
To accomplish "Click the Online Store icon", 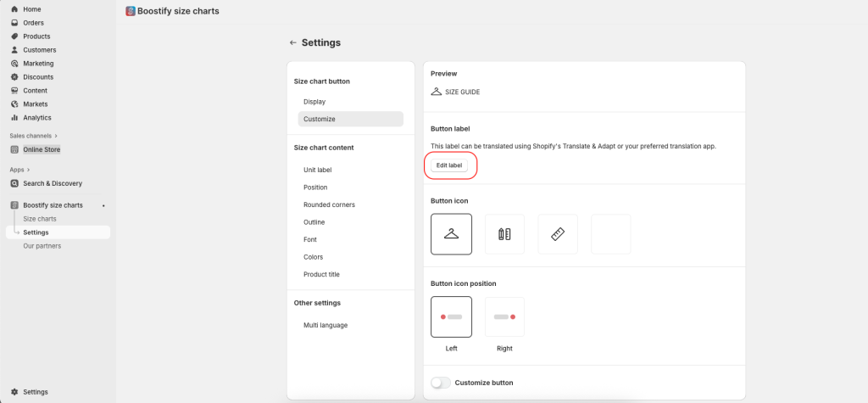I will pyautogui.click(x=14, y=149).
